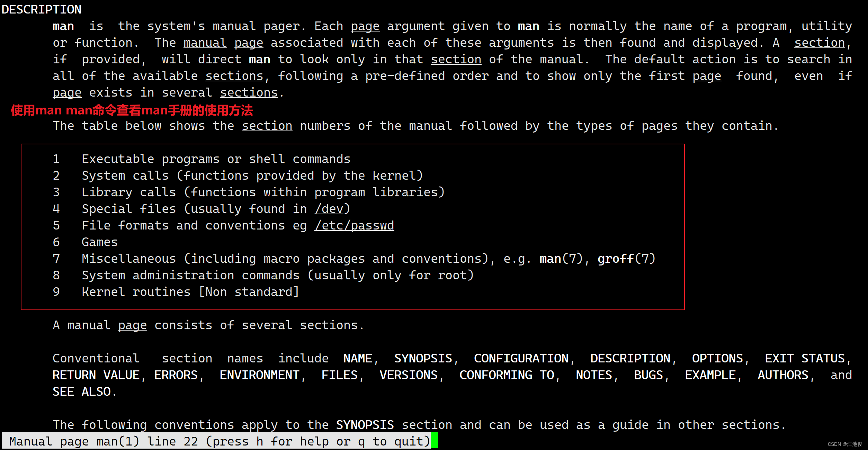Click bold 'man(7)' reference
The image size is (868, 450).
(x=561, y=259)
